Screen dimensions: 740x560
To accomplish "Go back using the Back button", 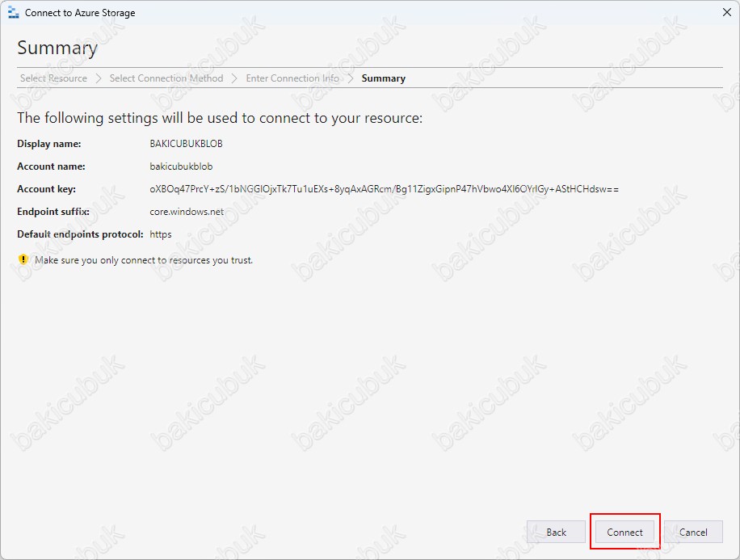I will click(x=556, y=533).
